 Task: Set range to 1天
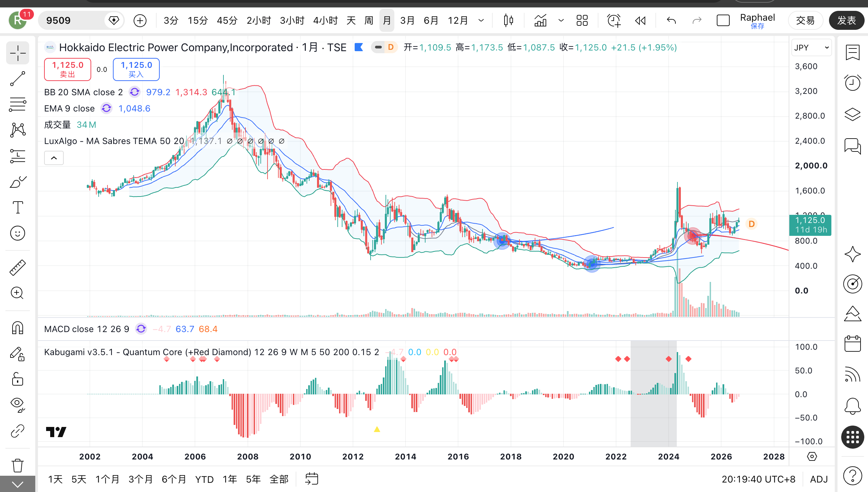pyautogui.click(x=55, y=479)
